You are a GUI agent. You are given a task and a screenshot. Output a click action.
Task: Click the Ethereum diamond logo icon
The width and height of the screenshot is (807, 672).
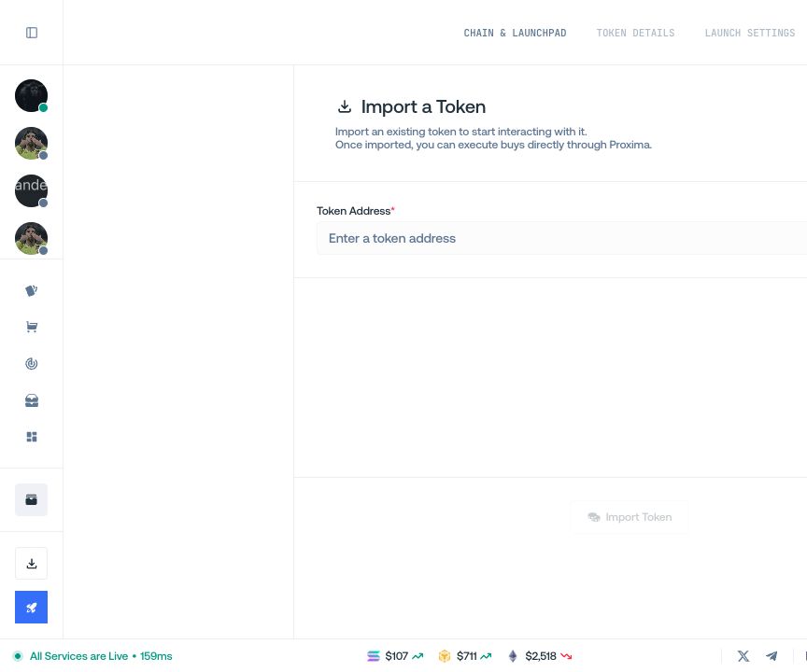point(513,656)
